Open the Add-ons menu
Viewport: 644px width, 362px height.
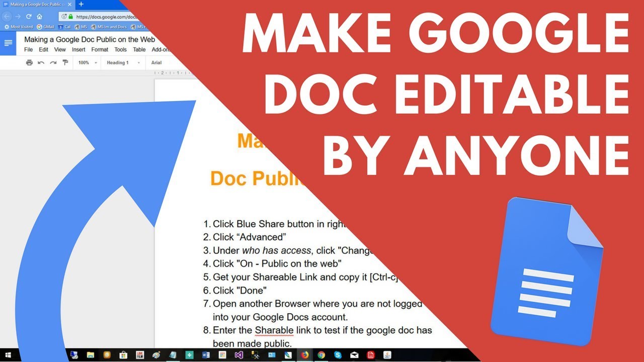point(160,50)
